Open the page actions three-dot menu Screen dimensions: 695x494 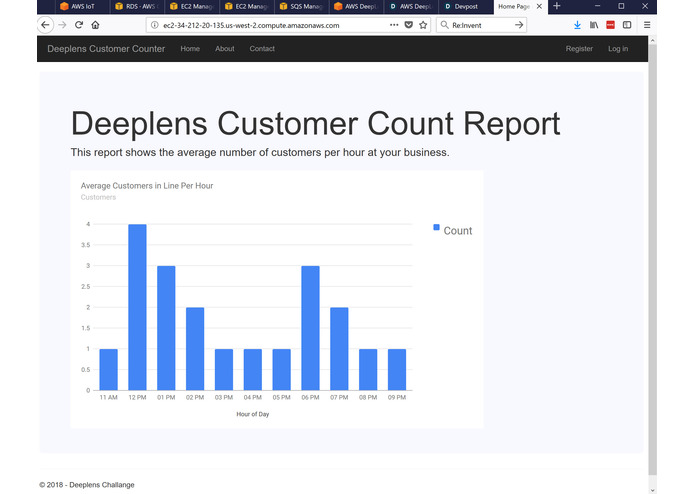394,25
